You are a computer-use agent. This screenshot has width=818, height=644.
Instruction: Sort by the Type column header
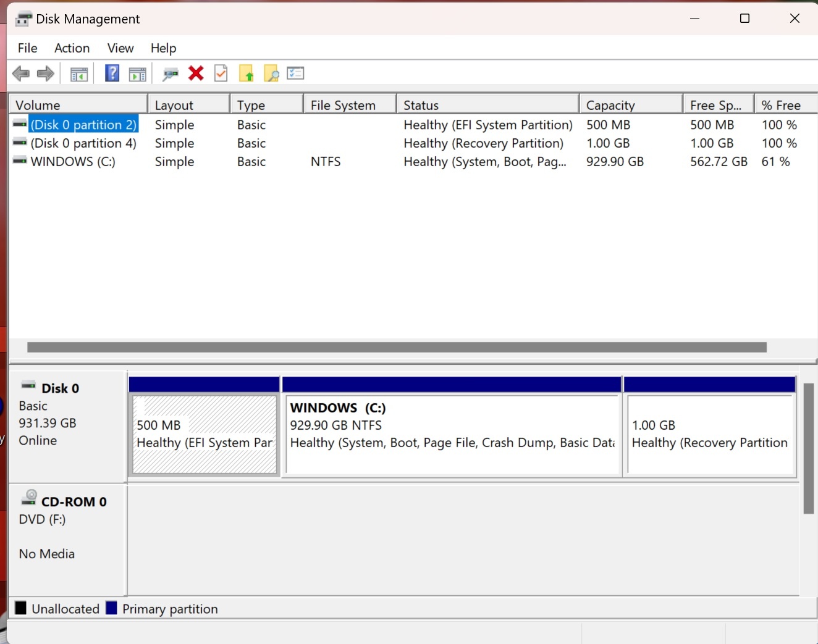[x=267, y=105]
